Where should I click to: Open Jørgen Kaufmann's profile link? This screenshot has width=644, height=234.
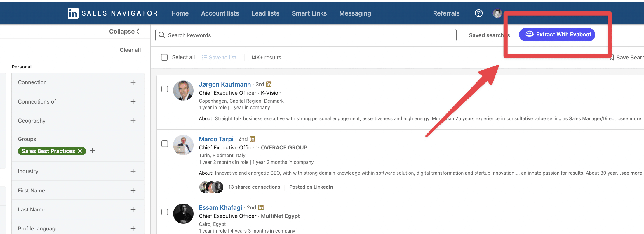tap(225, 84)
